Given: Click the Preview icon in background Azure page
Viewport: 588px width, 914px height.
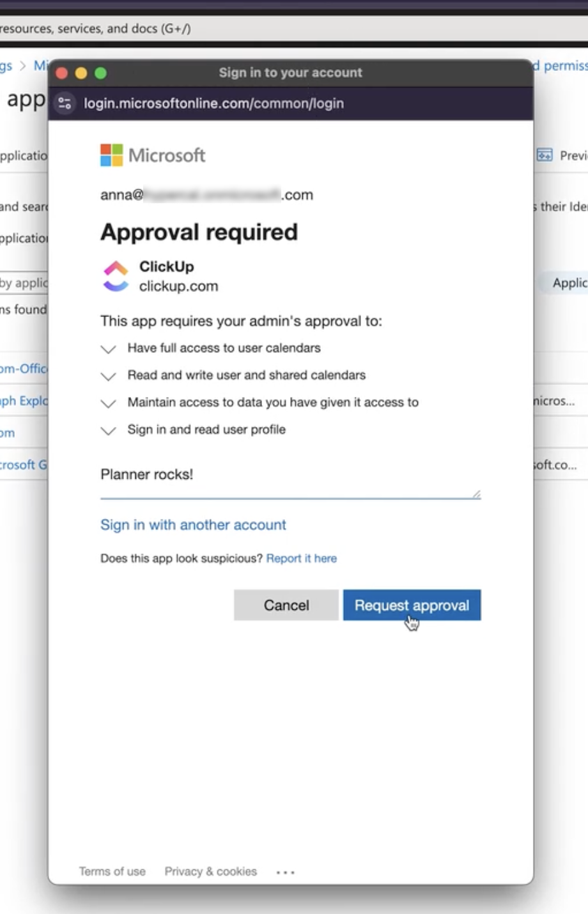Looking at the screenshot, I should pos(545,155).
